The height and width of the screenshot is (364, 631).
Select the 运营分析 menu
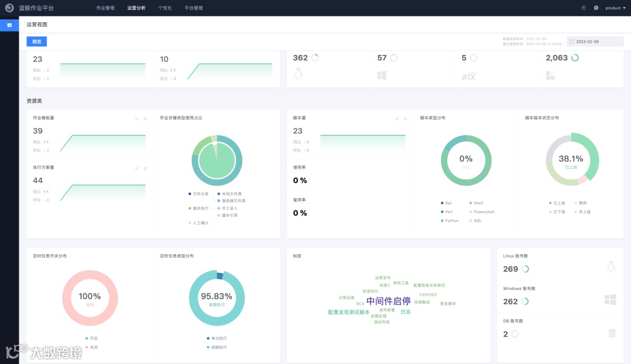(136, 8)
